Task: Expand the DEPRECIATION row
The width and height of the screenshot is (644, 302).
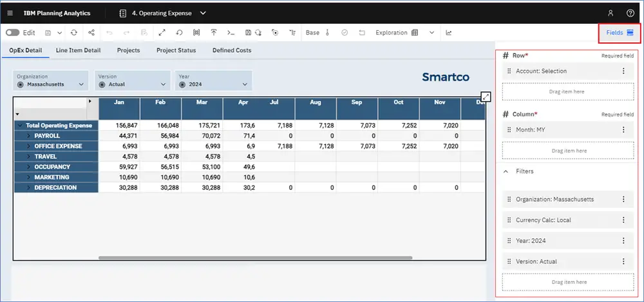Action: [x=29, y=188]
